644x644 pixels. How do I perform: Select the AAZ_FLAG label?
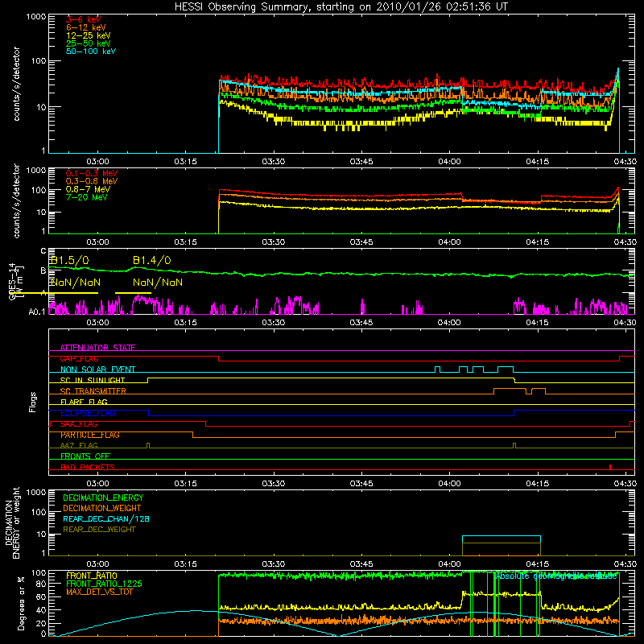pos(79,445)
